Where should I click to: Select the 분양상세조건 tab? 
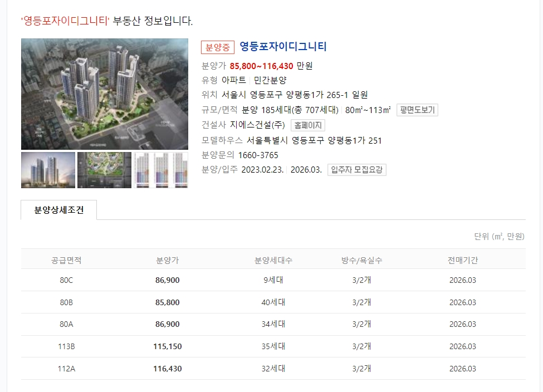[x=59, y=210]
